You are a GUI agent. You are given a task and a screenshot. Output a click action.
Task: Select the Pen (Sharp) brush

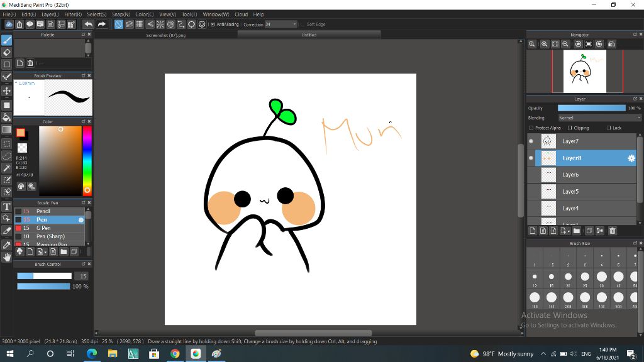click(49, 236)
